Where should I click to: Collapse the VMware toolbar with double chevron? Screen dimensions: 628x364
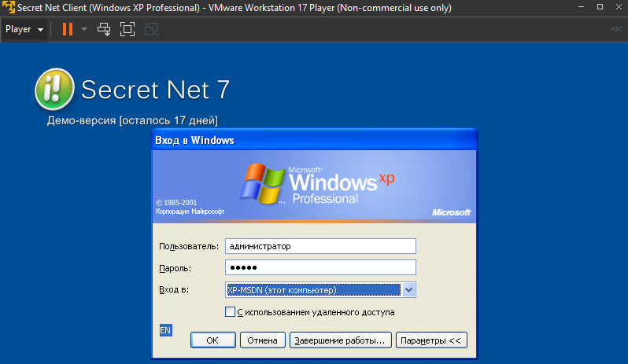coord(617,29)
